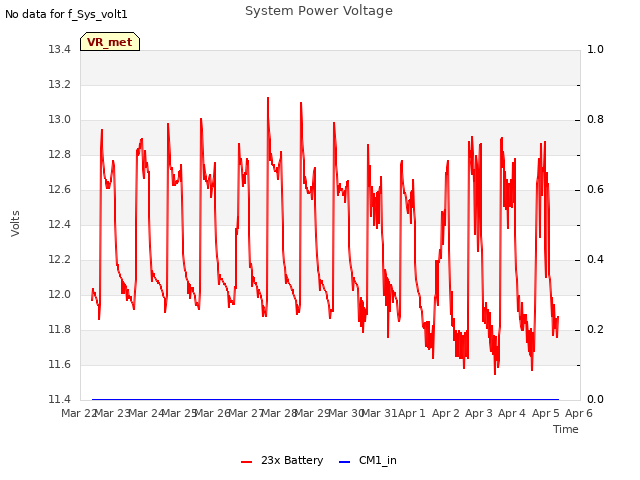Viewport: 640px width, 480px height.
Task: Click the 11.4 left axis tick label
Action: 60,399
